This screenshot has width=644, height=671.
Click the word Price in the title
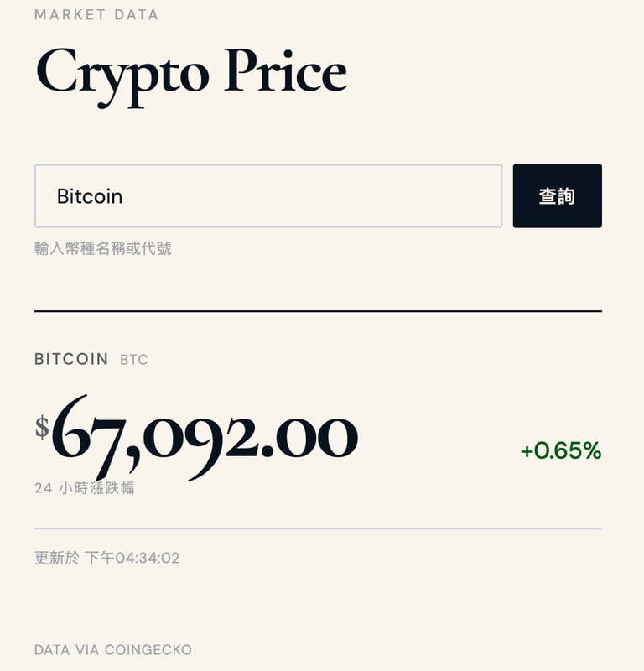[x=285, y=70]
